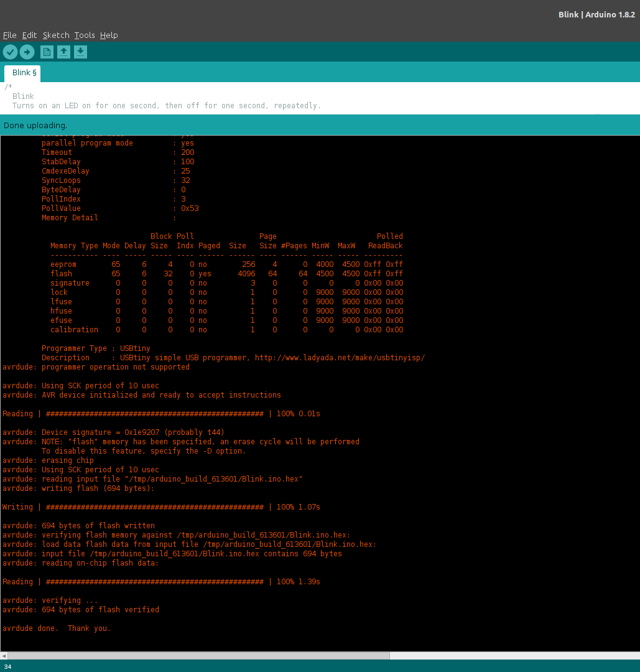Screen dimensions: 640x672
Task: Save the sketch with the Save icon
Action: click(80, 52)
